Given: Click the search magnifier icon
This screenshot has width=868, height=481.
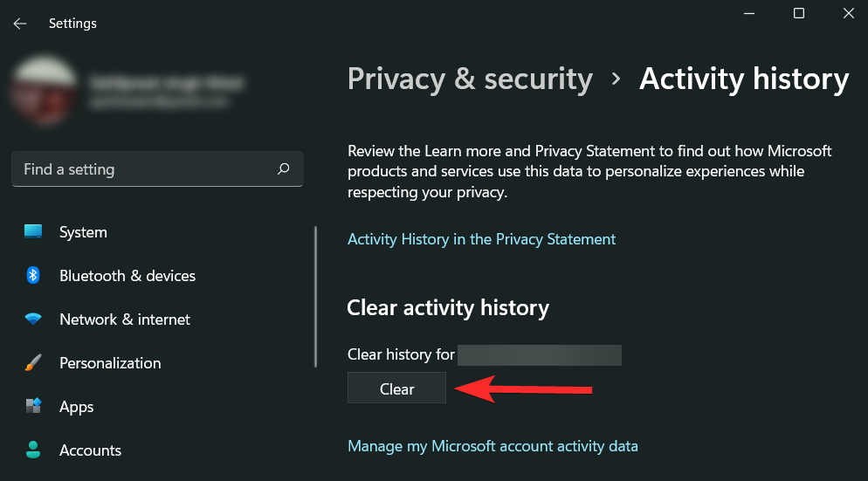Looking at the screenshot, I should click(x=283, y=169).
